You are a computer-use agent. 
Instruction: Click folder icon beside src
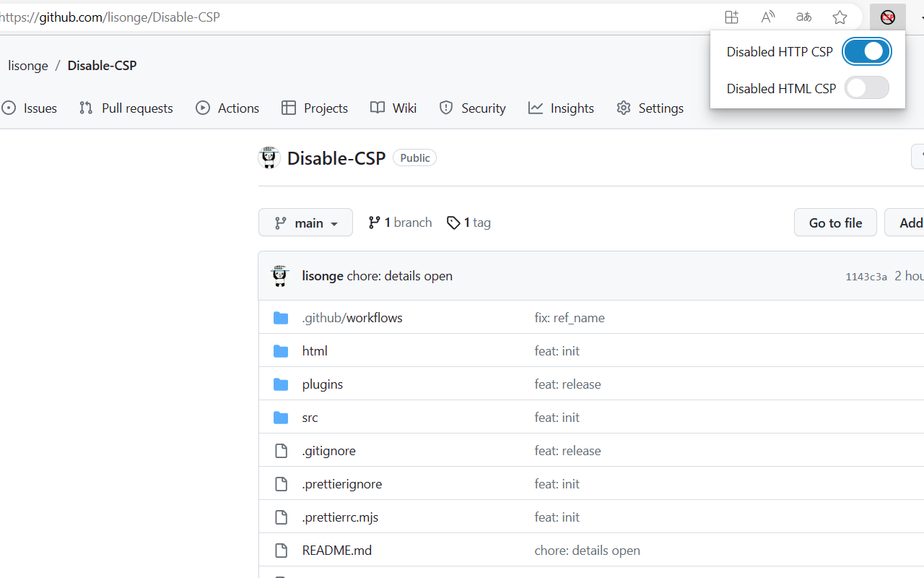(281, 418)
